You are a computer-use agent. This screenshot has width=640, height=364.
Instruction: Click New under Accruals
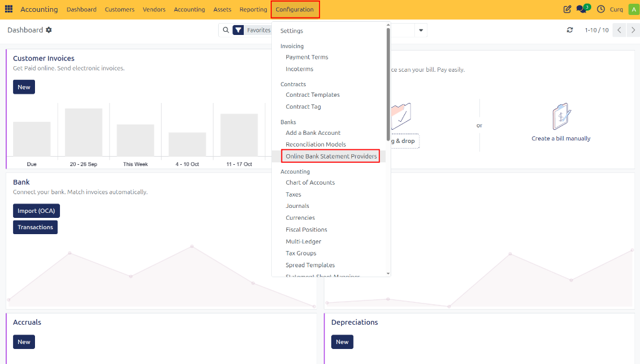(24, 342)
